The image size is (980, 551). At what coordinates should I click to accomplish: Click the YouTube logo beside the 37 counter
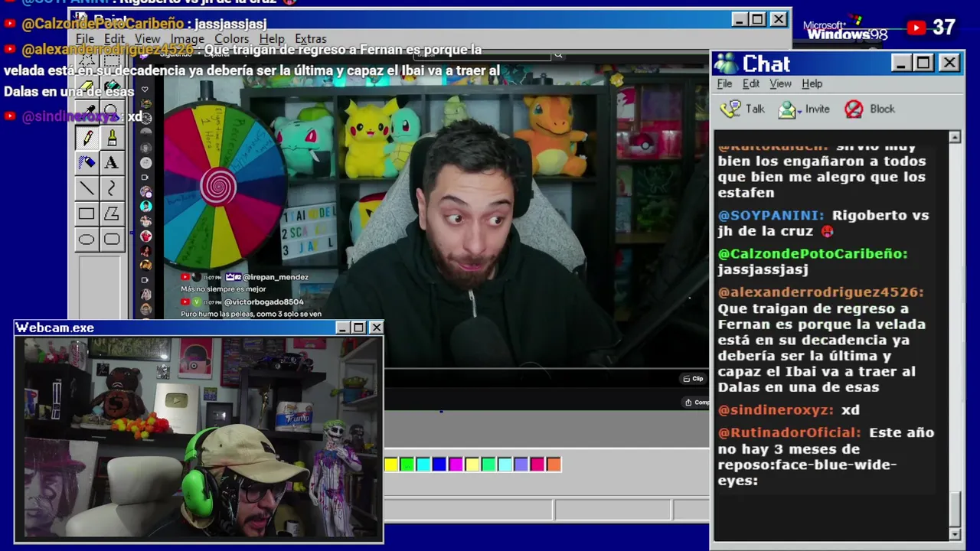click(x=916, y=28)
